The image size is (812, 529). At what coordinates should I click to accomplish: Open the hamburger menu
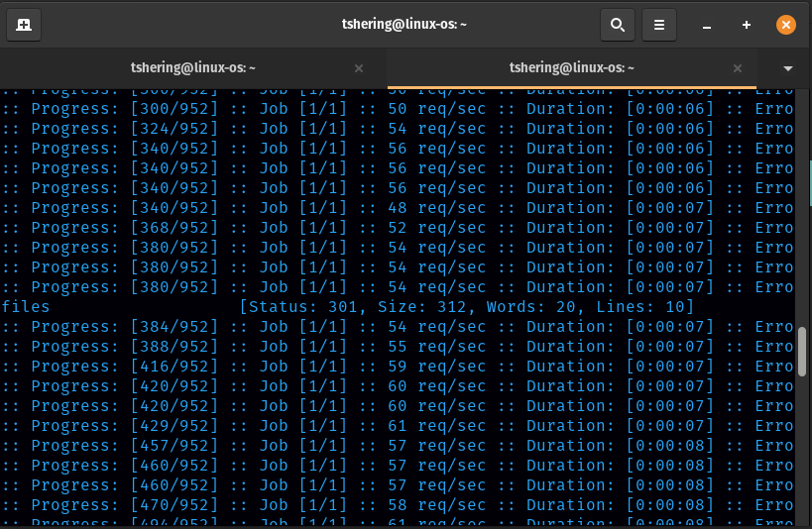pyautogui.click(x=659, y=25)
